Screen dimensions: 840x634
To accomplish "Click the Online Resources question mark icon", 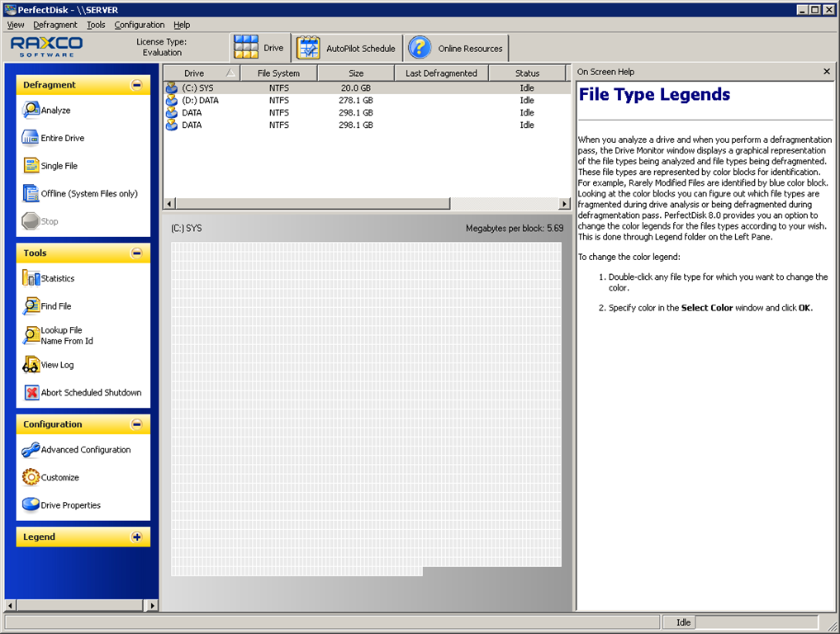I will point(420,48).
